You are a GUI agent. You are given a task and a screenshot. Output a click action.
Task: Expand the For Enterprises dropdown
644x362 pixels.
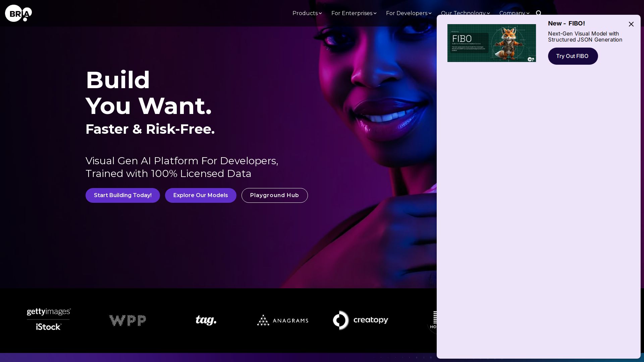point(354,13)
